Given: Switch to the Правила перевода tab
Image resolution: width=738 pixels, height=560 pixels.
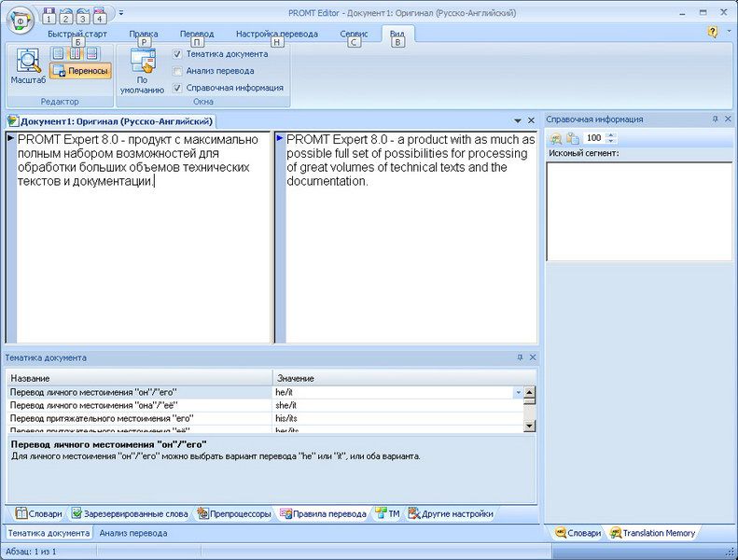Looking at the screenshot, I should [x=323, y=513].
